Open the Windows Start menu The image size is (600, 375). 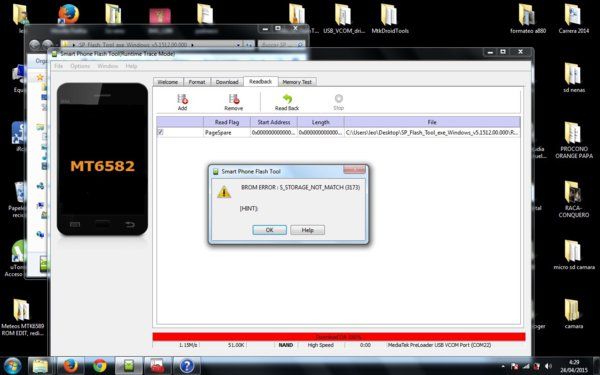tap(13, 365)
